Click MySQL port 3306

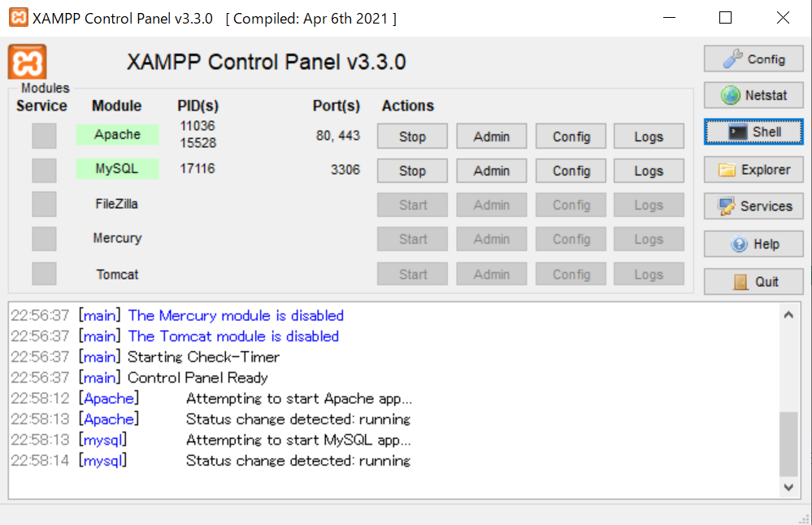click(345, 170)
